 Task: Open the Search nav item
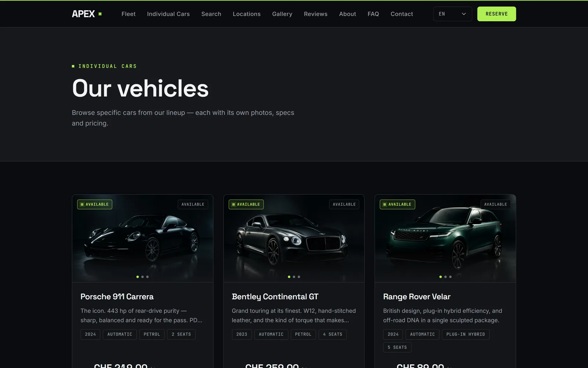point(211,14)
